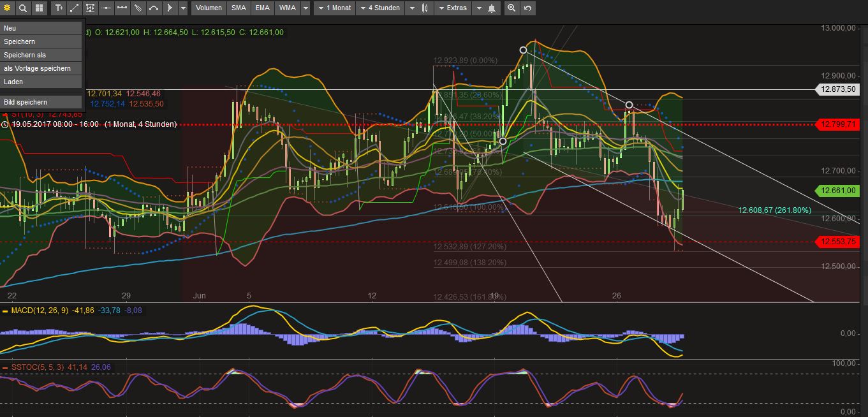868x417 pixels.
Task: Select the arrow marker tool
Action: tap(170, 8)
